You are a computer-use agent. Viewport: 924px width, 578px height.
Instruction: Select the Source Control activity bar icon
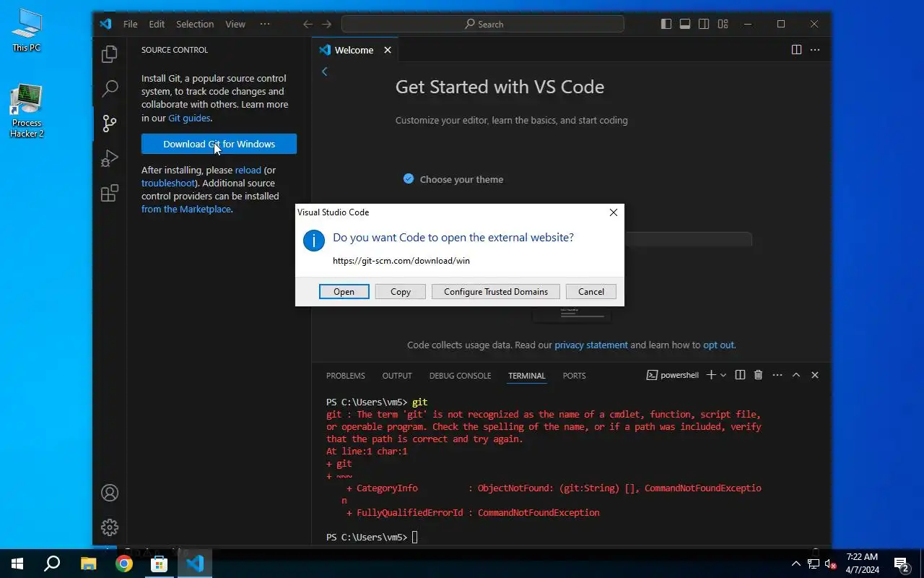110,124
